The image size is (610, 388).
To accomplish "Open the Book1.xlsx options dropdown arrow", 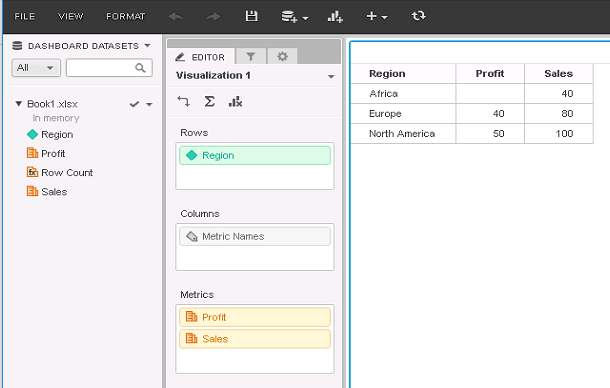I will (149, 104).
